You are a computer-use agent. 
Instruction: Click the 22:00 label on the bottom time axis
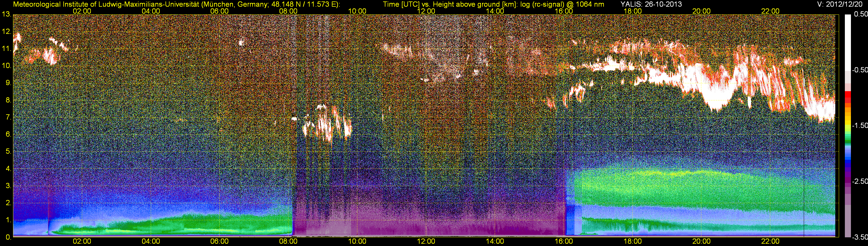(x=770, y=241)
